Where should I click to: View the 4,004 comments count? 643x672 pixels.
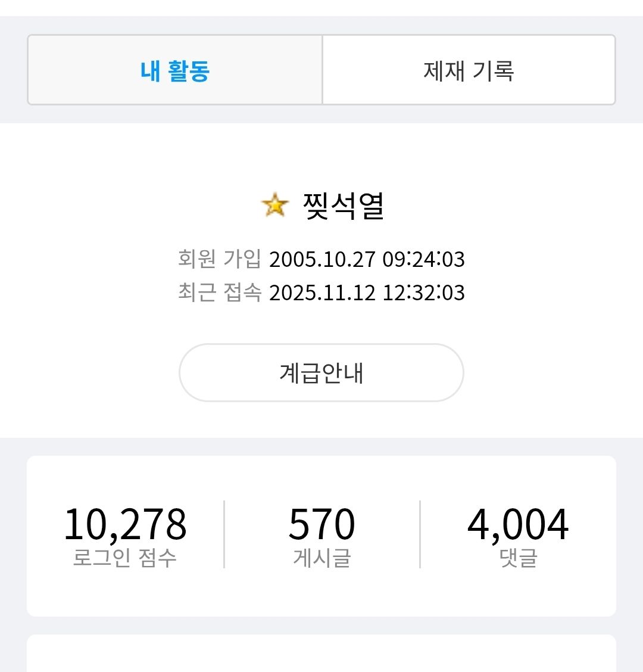[x=518, y=524]
